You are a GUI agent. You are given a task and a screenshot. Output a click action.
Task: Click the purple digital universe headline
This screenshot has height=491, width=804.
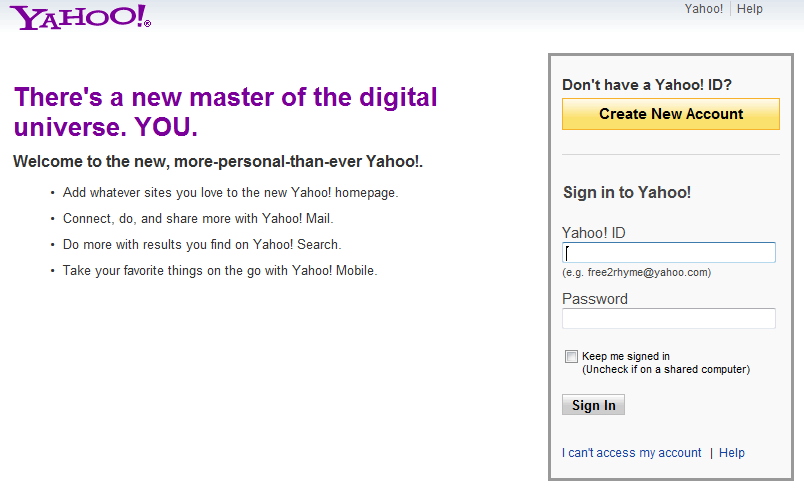tap(225, 112)
